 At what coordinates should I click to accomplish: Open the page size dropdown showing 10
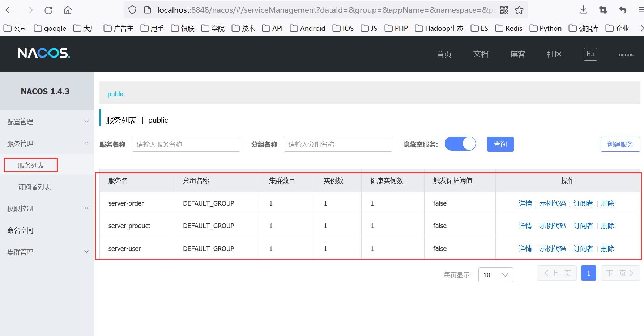495,275
